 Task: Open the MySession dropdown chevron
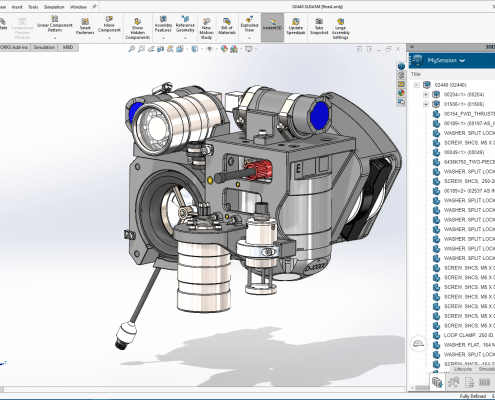pos(462,61)
